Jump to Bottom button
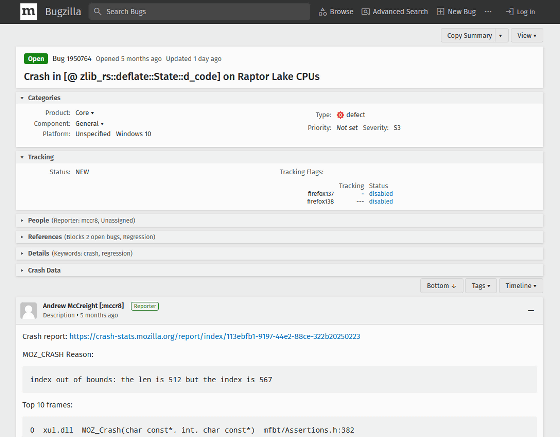560x437 pixels. click(x=441, y=286)
